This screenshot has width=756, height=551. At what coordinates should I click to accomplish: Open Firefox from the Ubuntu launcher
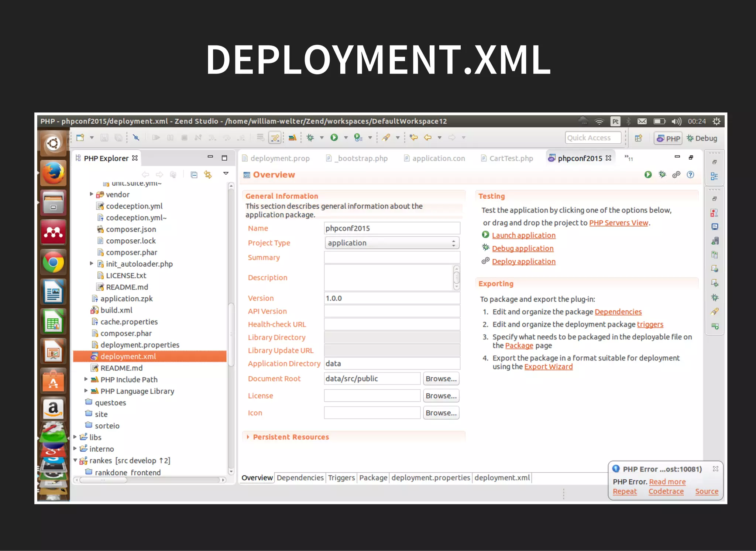54,173
